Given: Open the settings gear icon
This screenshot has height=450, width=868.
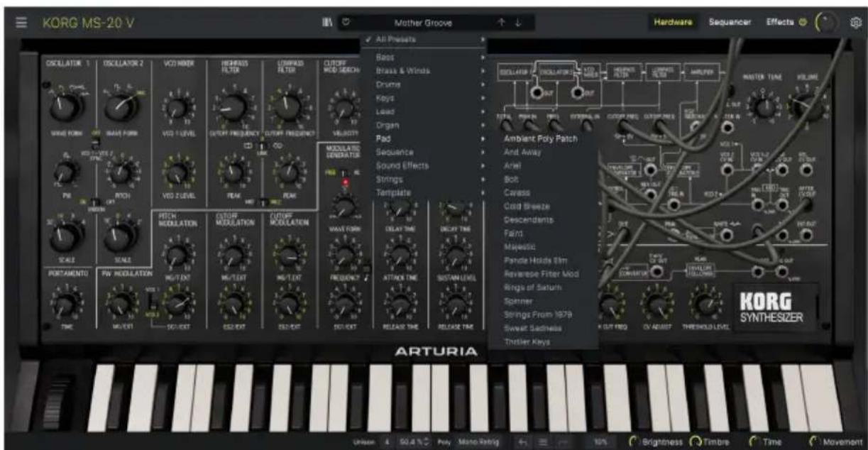Looking at the screenshot, I should coord(855,23).
